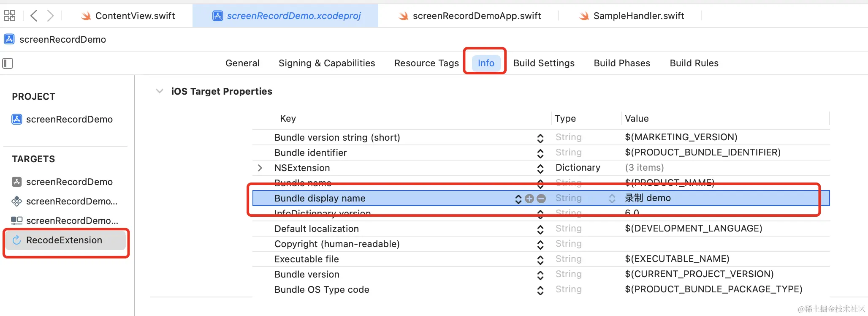Click the Type column header

click(565, 119)
